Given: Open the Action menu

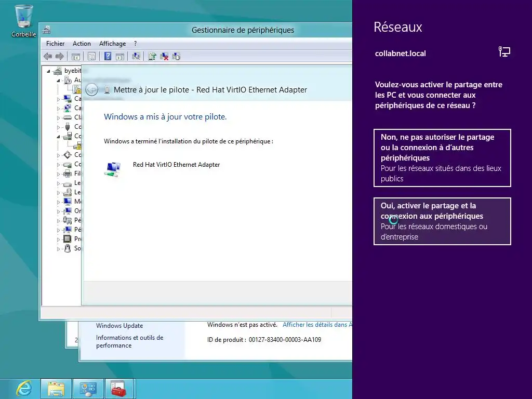Looking at the screenshot, I should 82,44.
